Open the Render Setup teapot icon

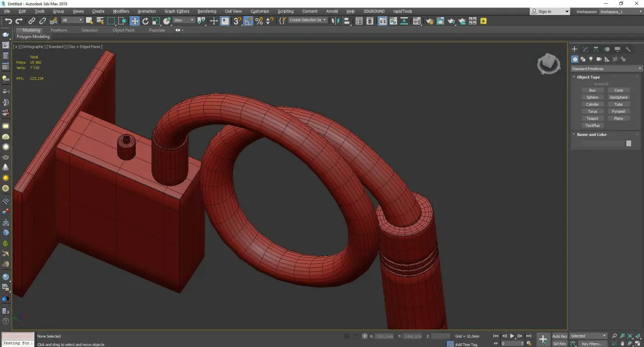click(429, 21)
